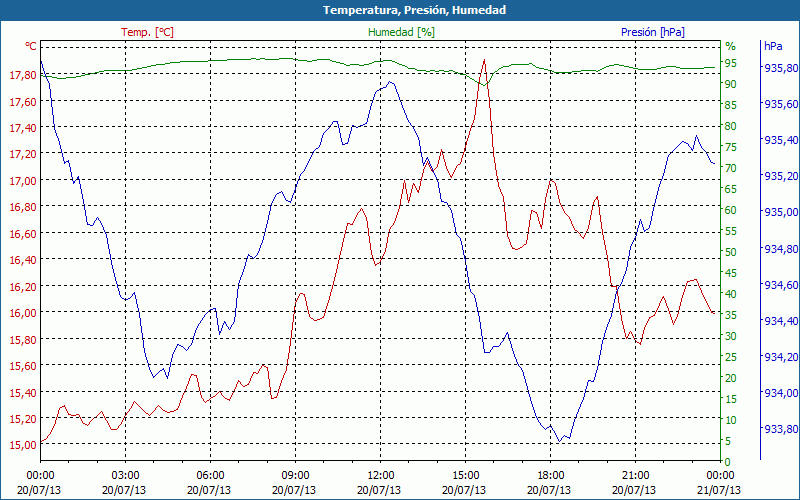
Task: Click humidity axis value 80
Action: click(731, 126)
